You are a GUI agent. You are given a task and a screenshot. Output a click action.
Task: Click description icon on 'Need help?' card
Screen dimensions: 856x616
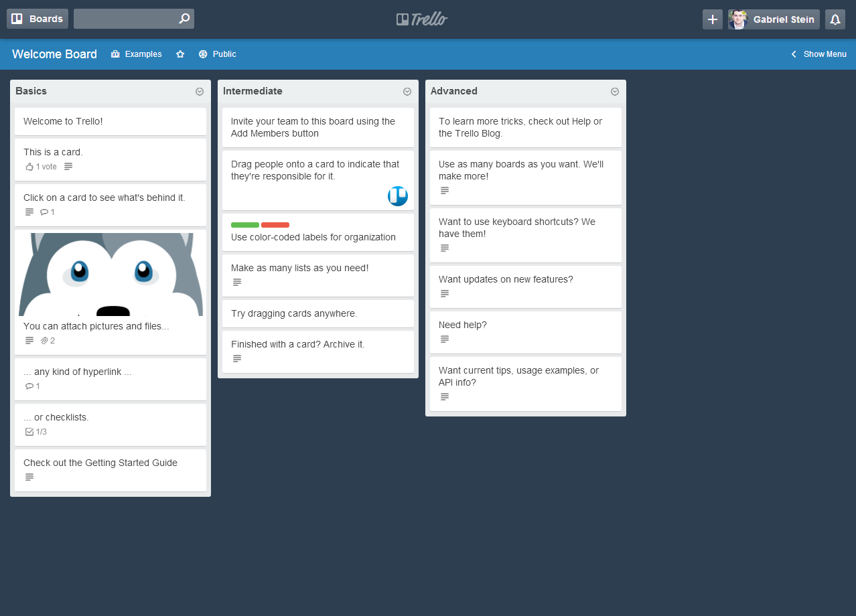point(445,339)
